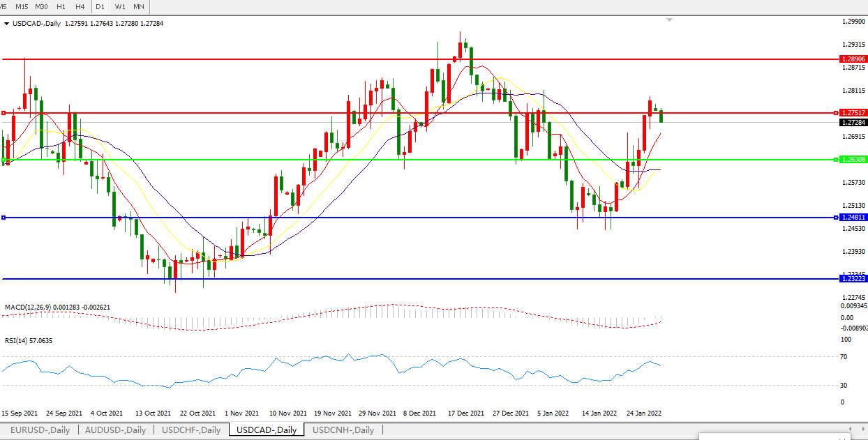Switch chart to M15 timeframe
868x440 pixels.
point(22,6)
